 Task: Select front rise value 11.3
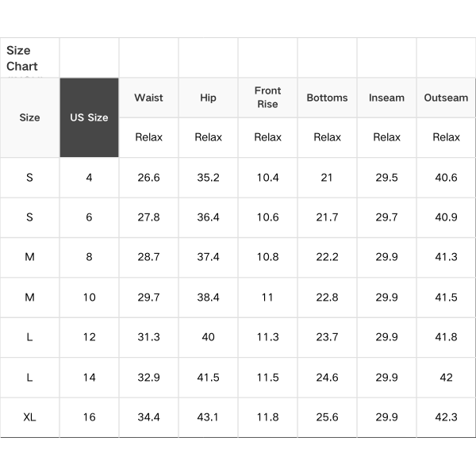tap(267, 337)
